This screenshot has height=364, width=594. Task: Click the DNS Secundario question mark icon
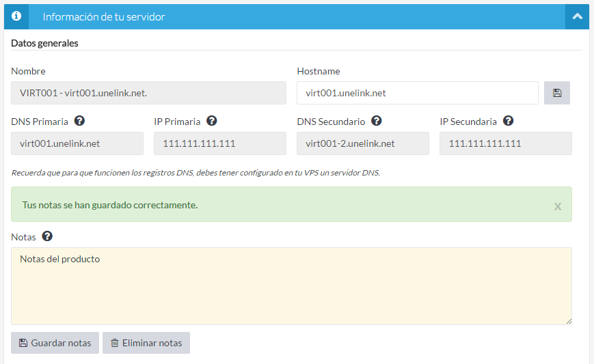[x=376, y=121]
